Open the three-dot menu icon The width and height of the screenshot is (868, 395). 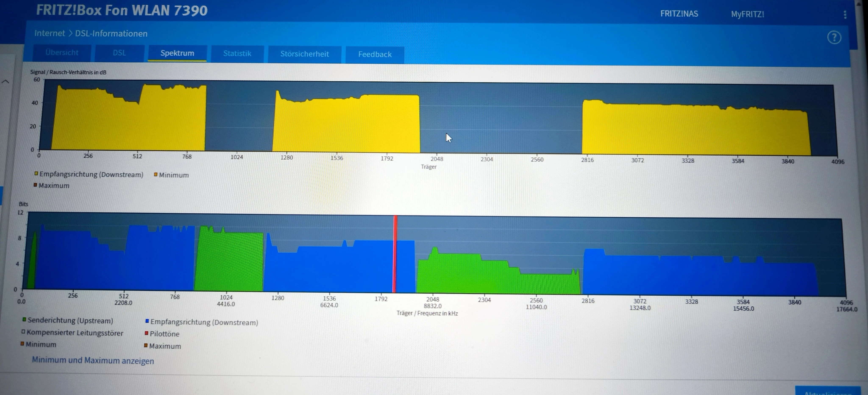point(845,14)
